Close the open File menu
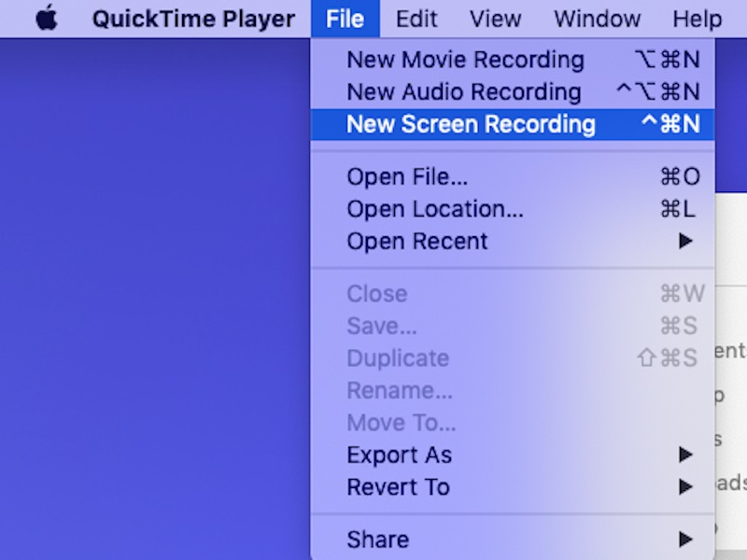Screen dimensions: 747x560 tap(345, 19)
